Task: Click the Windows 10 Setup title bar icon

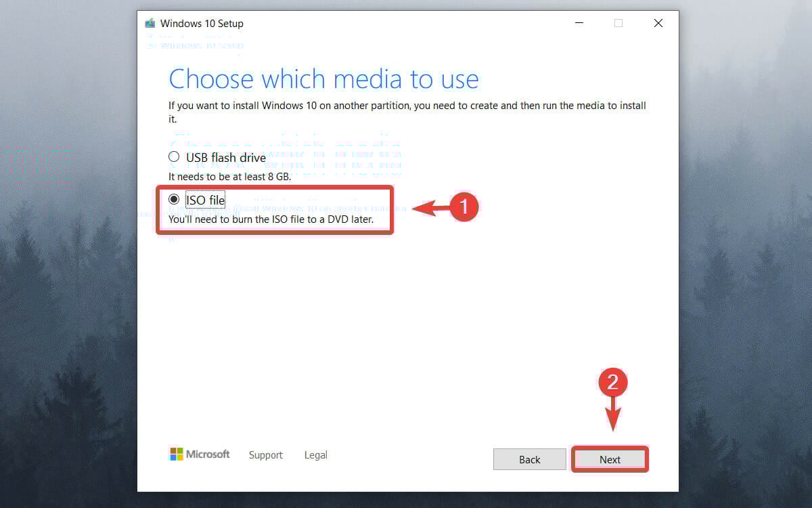Action: pos(150,23)
